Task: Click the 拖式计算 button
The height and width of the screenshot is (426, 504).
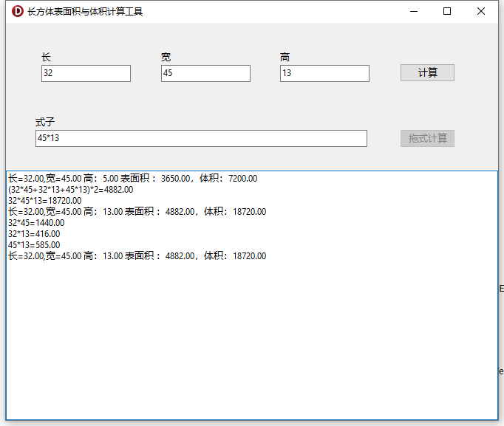Action: (x=427, y=138)
